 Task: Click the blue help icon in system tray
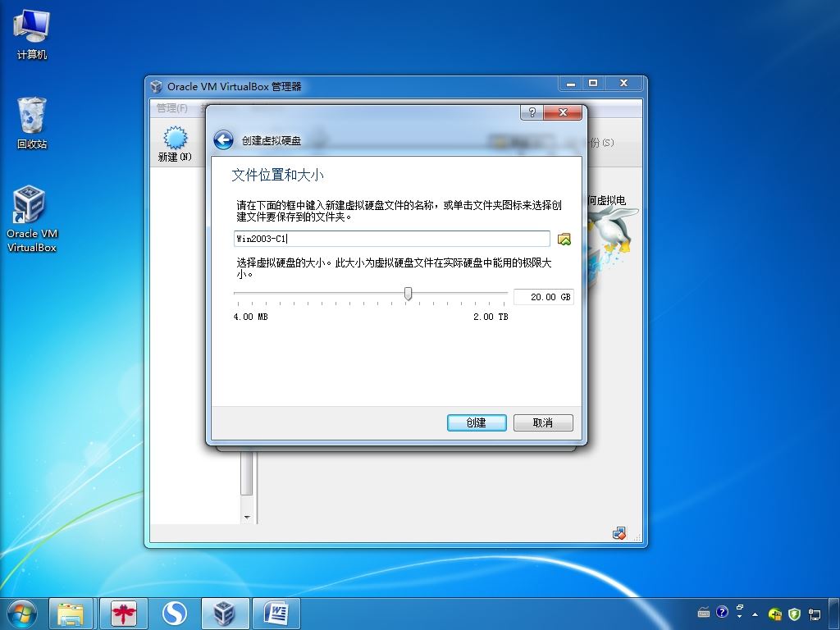722,612
